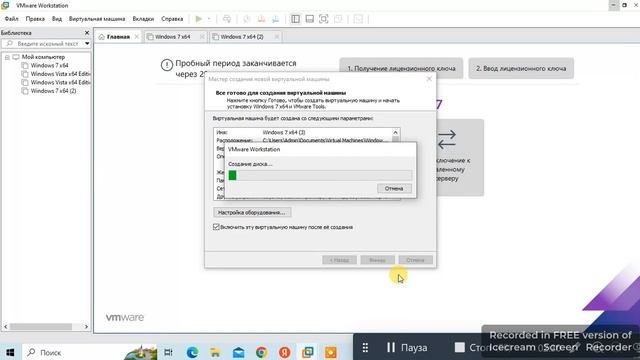Click the wizard Готово button

[377, 260]
